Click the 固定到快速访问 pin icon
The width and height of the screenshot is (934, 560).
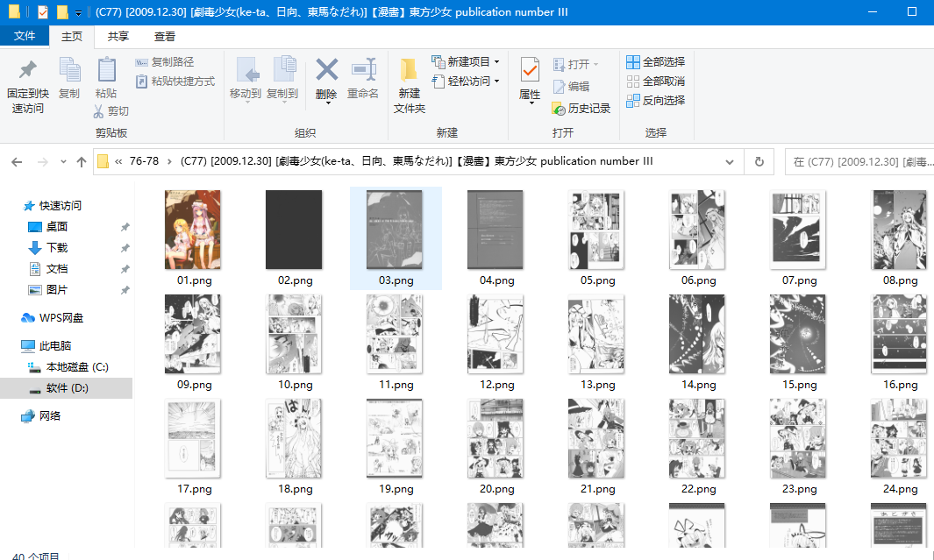point(27,71)
